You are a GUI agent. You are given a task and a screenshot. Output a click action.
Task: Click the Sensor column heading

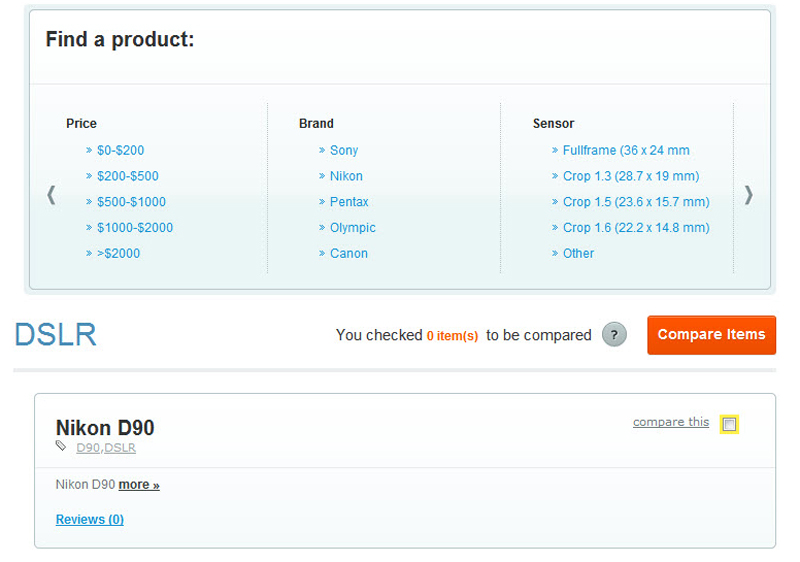553,123
